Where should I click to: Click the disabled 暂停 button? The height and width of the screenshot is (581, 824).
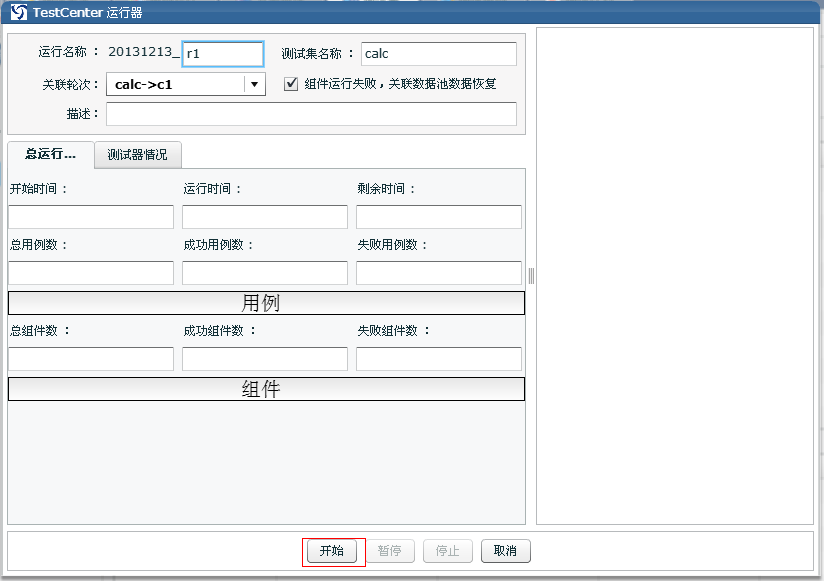(390, 551)
